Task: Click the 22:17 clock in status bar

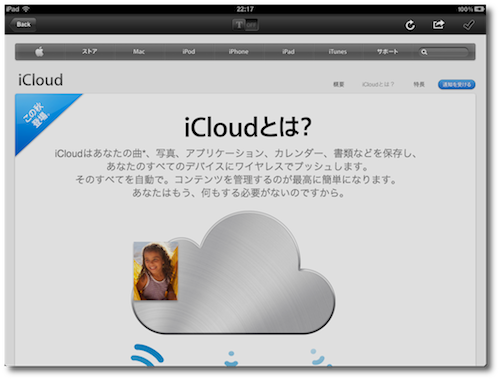Action: click(245, 9)
